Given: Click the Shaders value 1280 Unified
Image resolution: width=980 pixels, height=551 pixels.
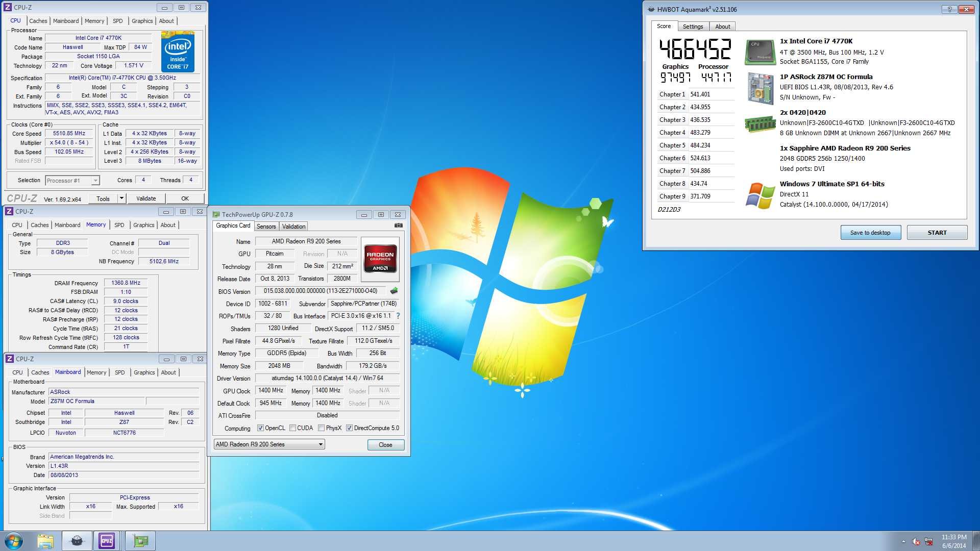Looking at the screenshot, I should coord(283,328).
